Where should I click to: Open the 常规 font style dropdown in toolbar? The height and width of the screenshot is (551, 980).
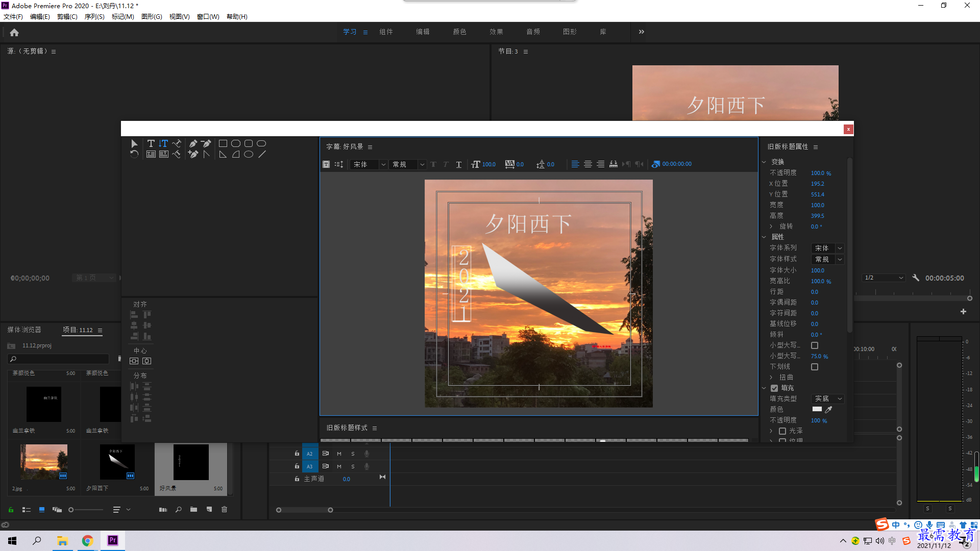[x=407, y=164]
